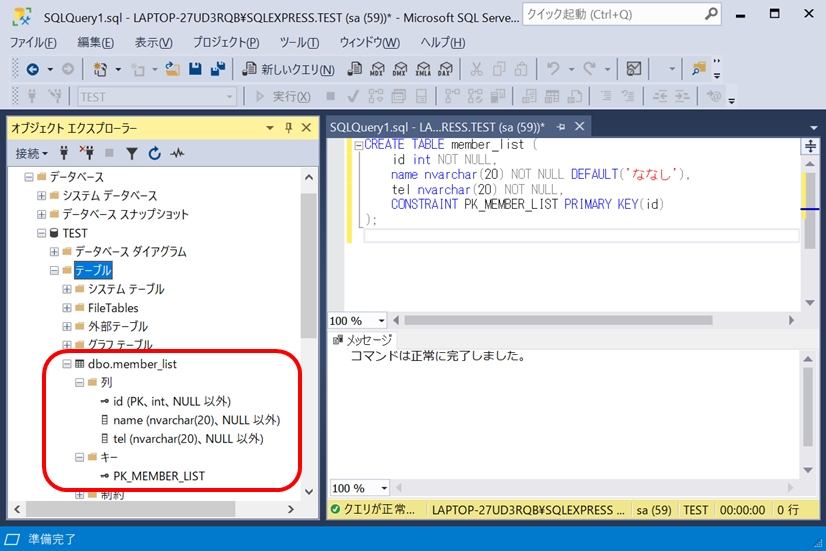Click the stop execution square icon

point(331,96)
